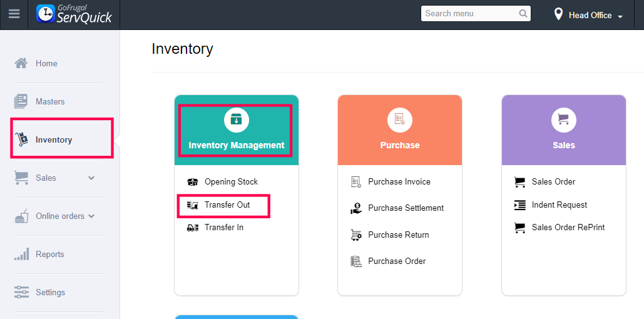Click the ServQuick clock logo icon
This screenshot has width=644, height=319.
click(46, 14)
